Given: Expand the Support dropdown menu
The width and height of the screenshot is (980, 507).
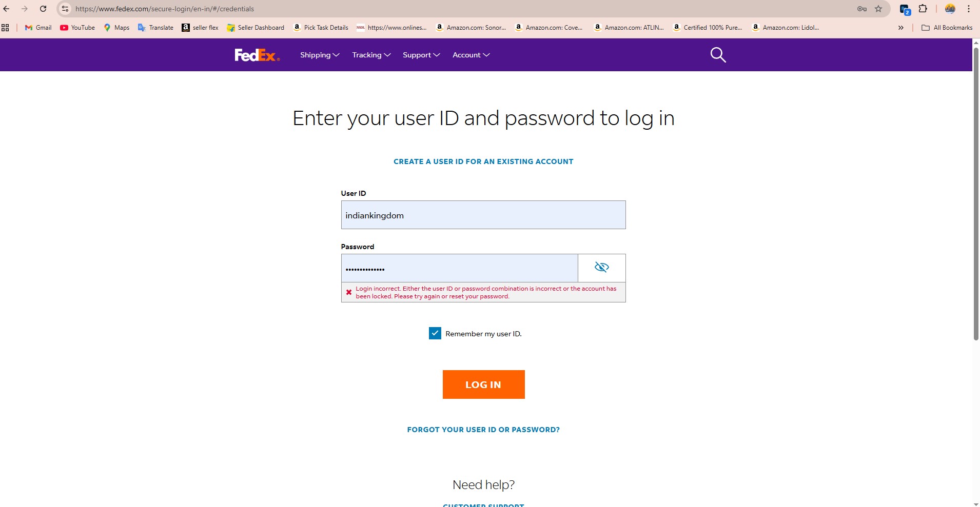Looking at the screenshot, I should coord(421,55).
